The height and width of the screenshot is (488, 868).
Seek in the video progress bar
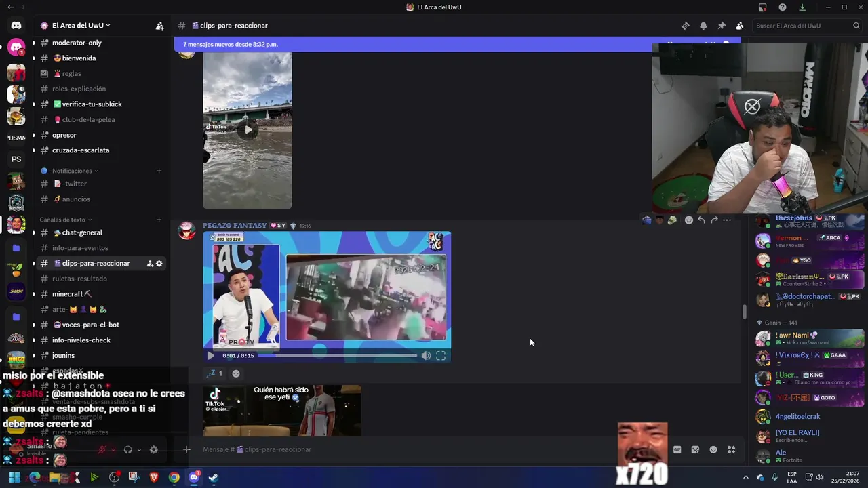pos(337,356)
